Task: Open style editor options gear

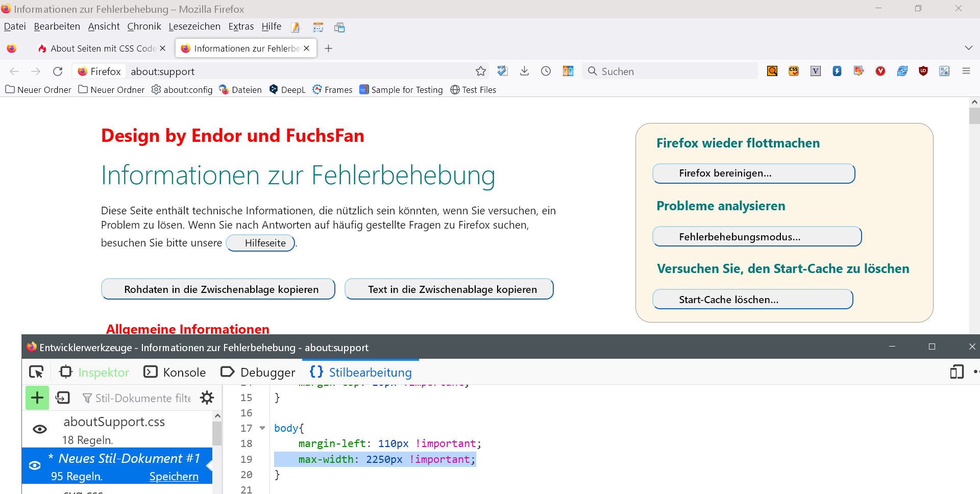Action: (207, 398)
